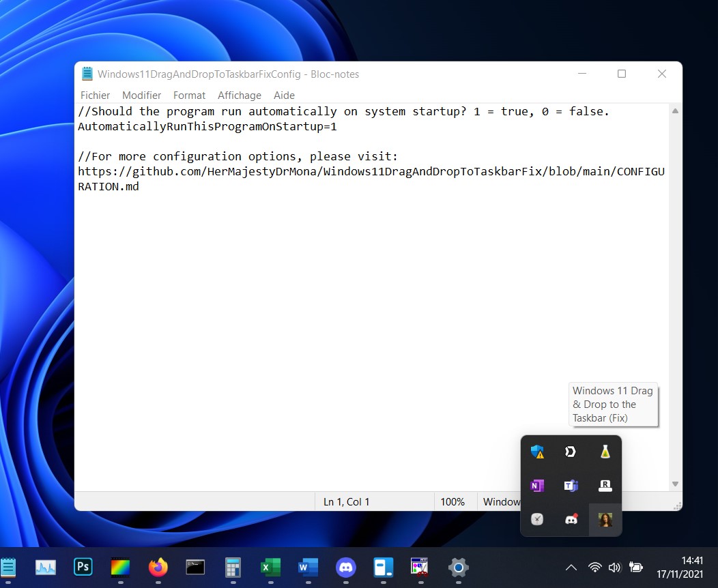This screenshot has height=588, width=718.
Task: Click Windows Security shield tray icon
Action: click(x=537, y=452)
